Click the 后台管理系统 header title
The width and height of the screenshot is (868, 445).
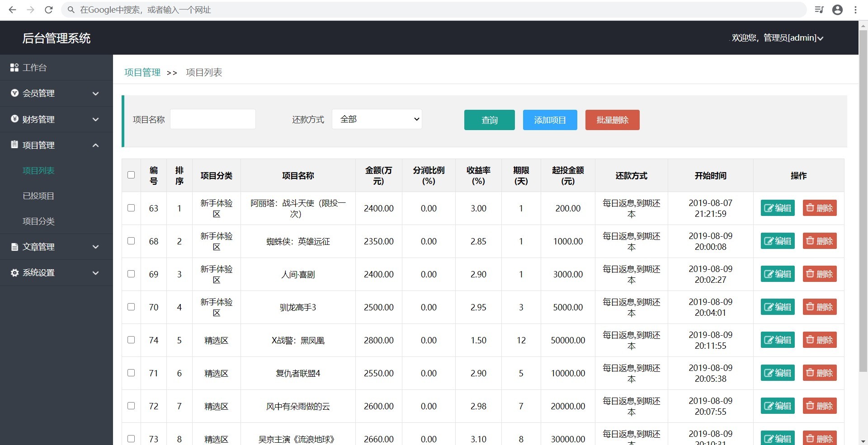click(57, 38)
